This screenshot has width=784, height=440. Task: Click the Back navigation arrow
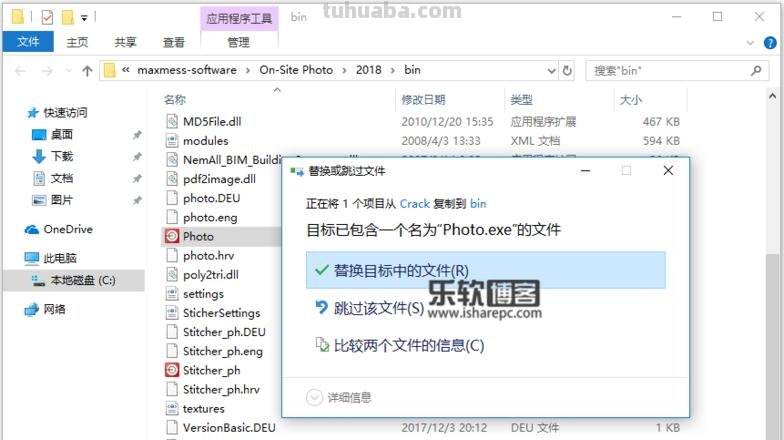20,71
